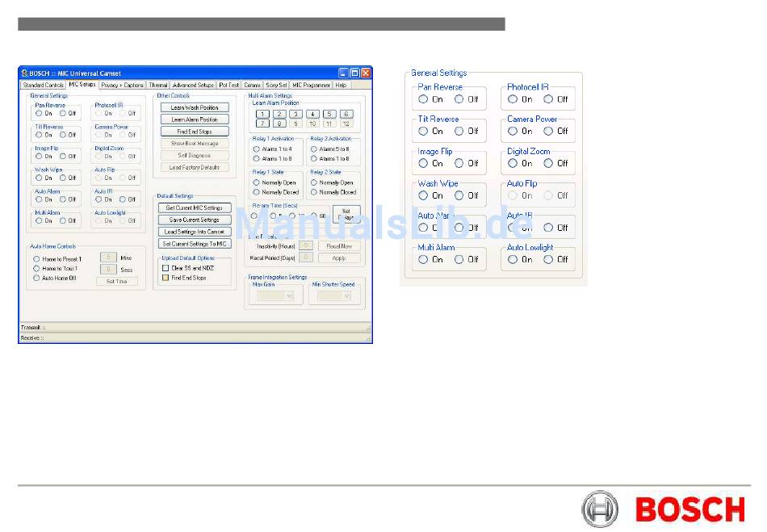Click the Apply button under Recall Now
The image size is (767, 532).
[339, 258]
